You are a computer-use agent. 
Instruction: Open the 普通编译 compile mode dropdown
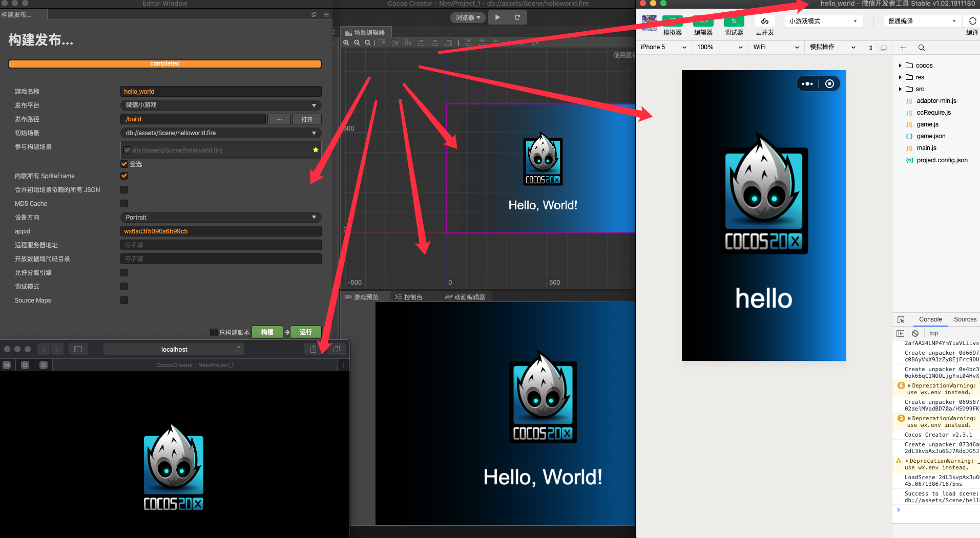tap(922, 21)
